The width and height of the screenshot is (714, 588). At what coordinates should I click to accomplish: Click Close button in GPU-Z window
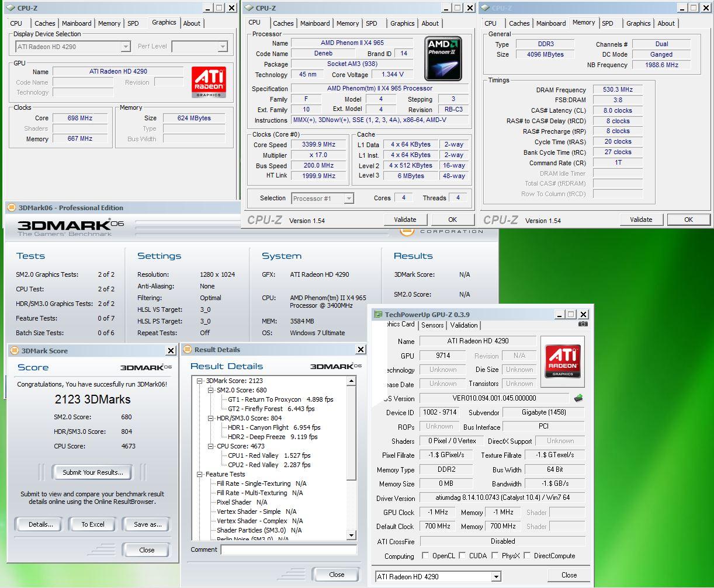[569, 575]
